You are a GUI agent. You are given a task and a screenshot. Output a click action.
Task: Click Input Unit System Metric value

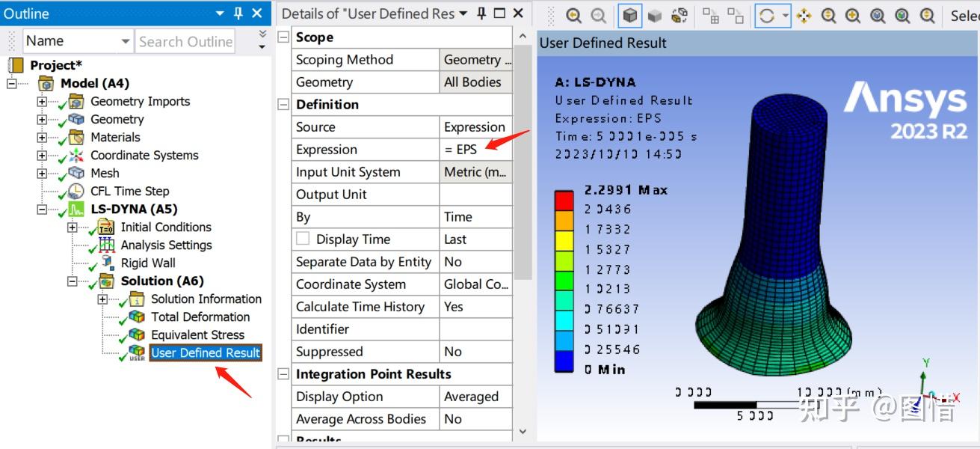click(476, 171)
